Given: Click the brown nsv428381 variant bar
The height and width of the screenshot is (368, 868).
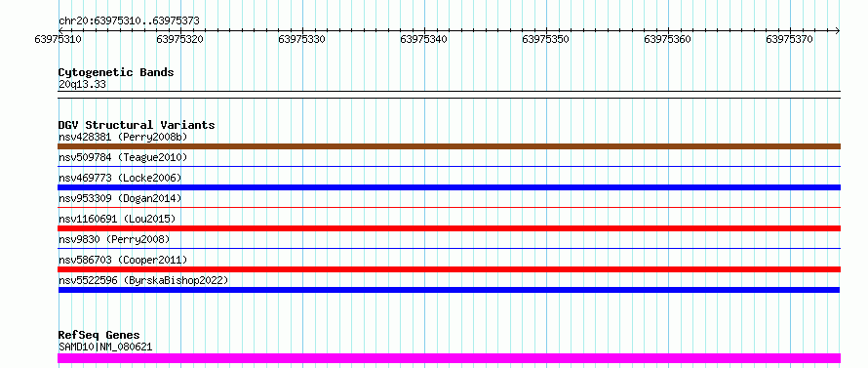Looking at the screenshot, I should [x=449, y=146].
